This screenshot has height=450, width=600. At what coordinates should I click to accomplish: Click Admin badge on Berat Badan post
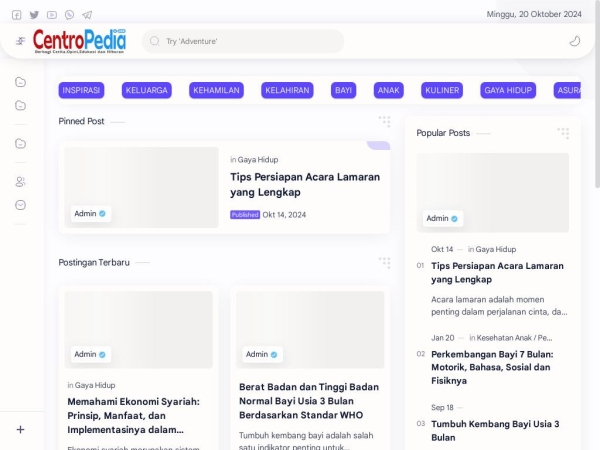[262, 354]
